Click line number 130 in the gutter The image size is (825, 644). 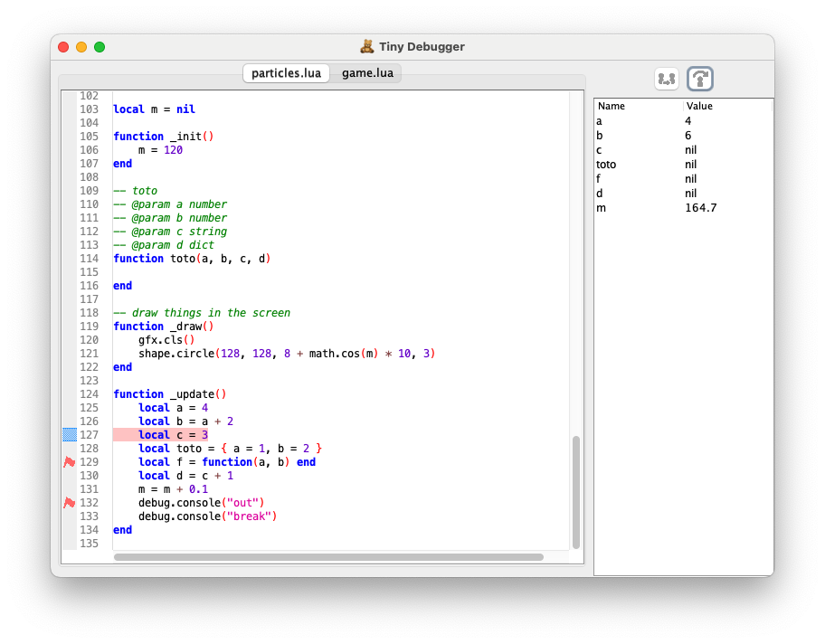coord(89,476)
